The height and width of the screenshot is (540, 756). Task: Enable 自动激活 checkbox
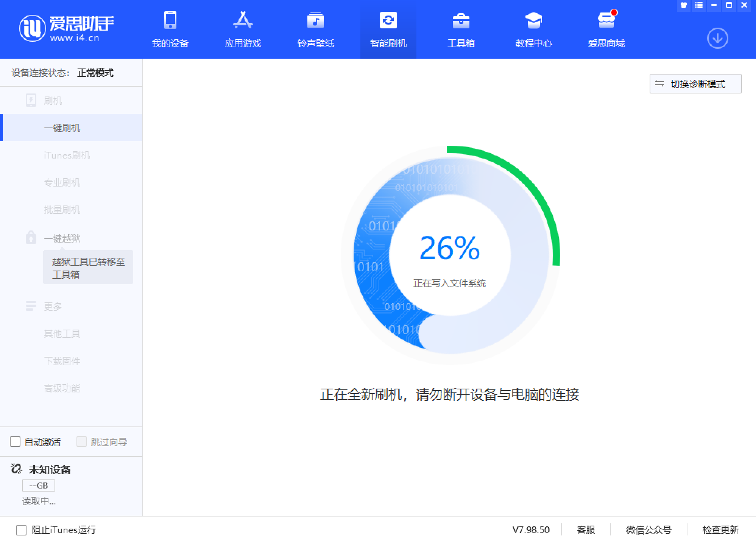15,442
